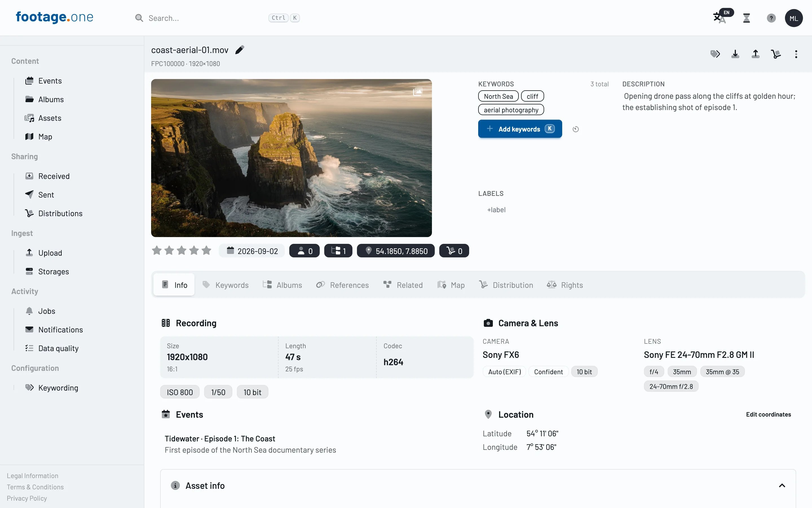This screenshot has width=812, height=508.
Task: Select the Distribution tab
Action: [506, 285]
